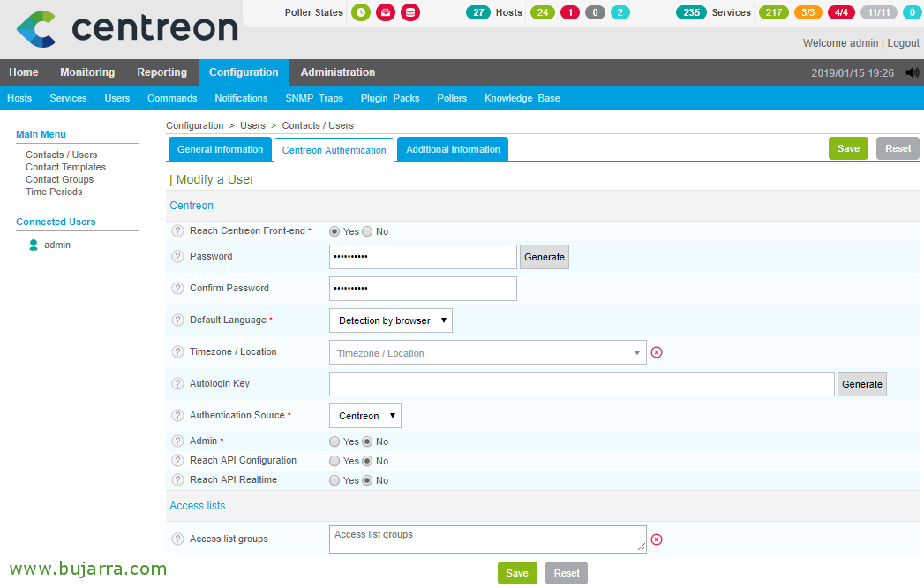Generate an autologin key
Viewport: 924px width, 588px height.
[861, 385]
